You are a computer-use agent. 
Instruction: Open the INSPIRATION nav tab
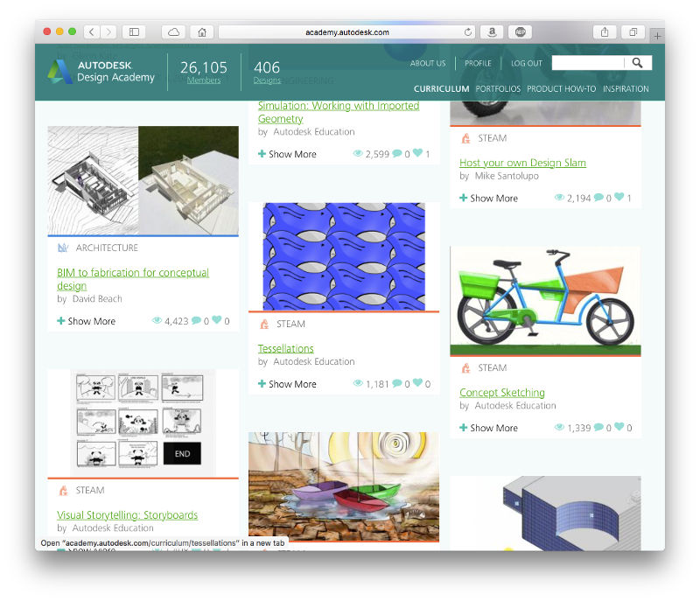626,88
